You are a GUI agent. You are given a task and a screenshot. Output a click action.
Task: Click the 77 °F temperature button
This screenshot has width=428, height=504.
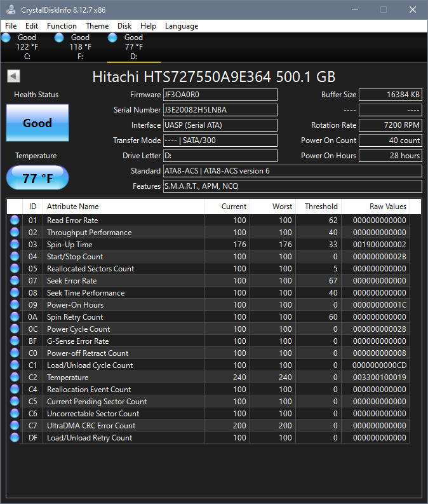pyautogui.click(x=37, y=179)
